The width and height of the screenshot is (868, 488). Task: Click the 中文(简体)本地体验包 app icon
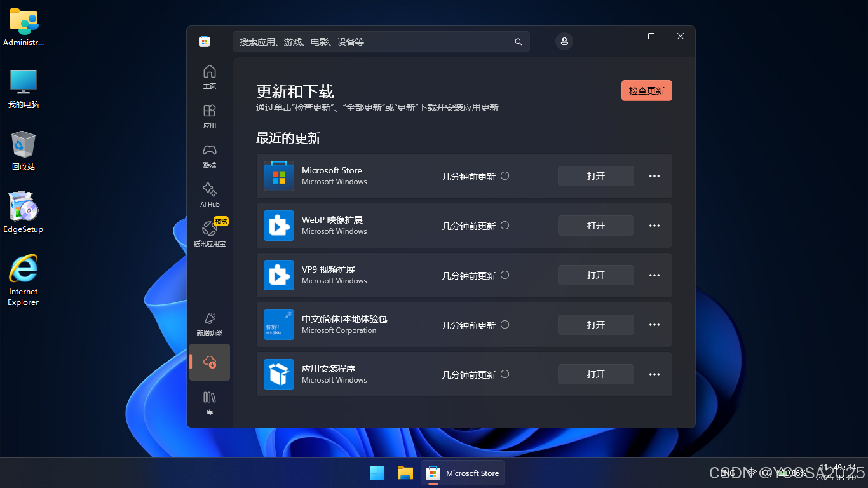point(279,325)
